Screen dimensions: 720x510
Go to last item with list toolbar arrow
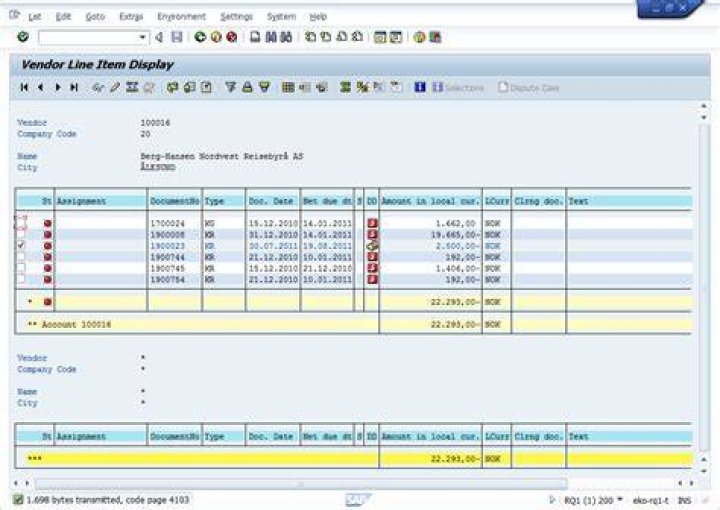(x=74, y=87)
